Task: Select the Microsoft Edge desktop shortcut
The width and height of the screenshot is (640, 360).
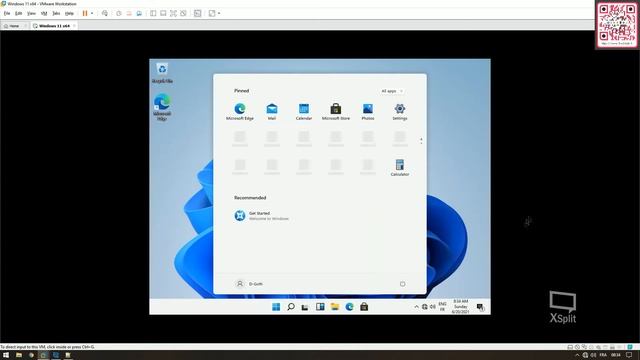Action: pos(162,107)
